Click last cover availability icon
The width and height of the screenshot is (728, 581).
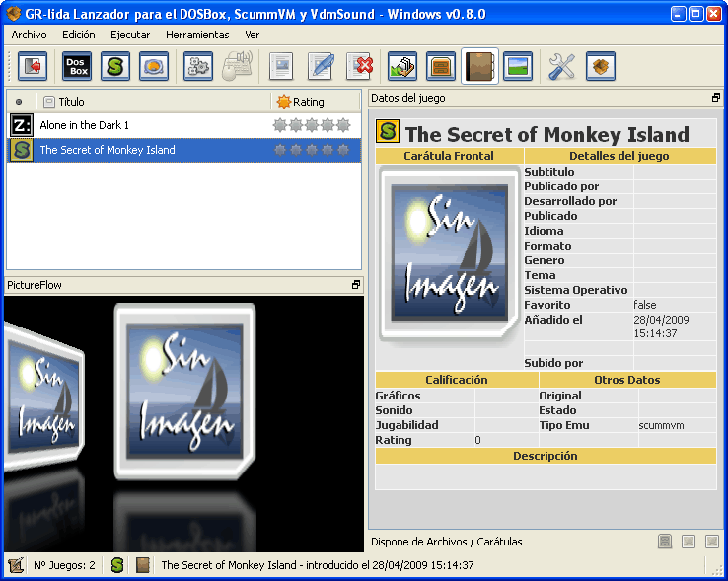point(712,542)
